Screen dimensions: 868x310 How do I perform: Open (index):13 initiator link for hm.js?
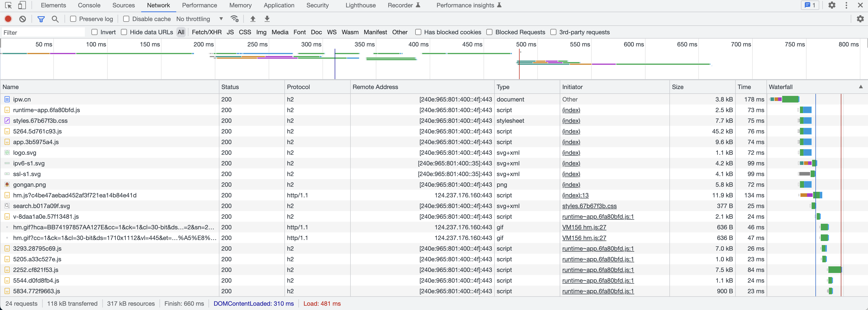tap(575, 195)
